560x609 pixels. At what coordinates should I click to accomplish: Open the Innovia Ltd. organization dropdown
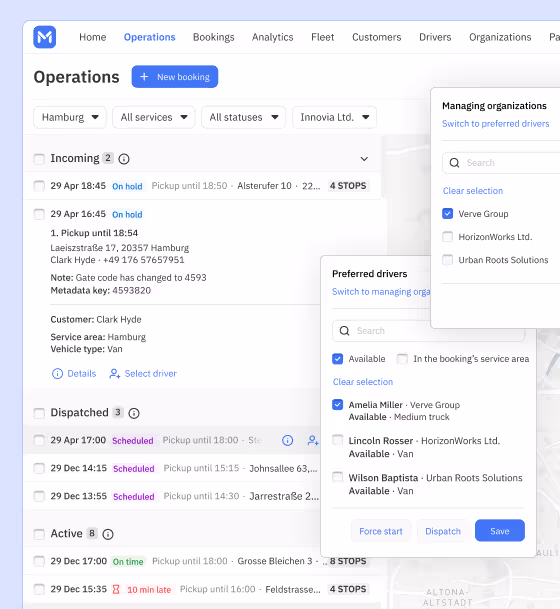[334, 117]
